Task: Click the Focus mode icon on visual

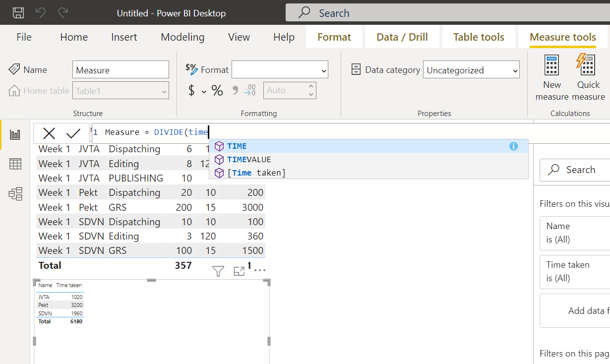Action: (239, 271)
